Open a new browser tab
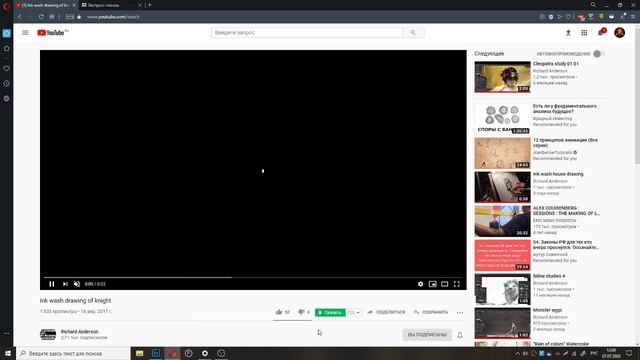 (x=150, y=5)
